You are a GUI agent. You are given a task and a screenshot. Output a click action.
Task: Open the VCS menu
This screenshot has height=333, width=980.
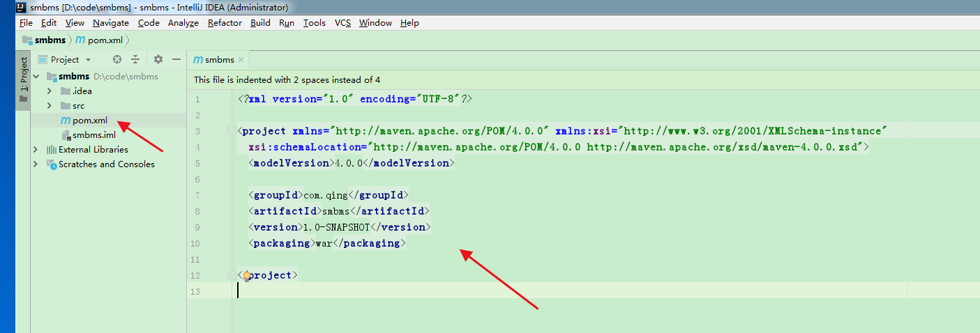[342, 23]
